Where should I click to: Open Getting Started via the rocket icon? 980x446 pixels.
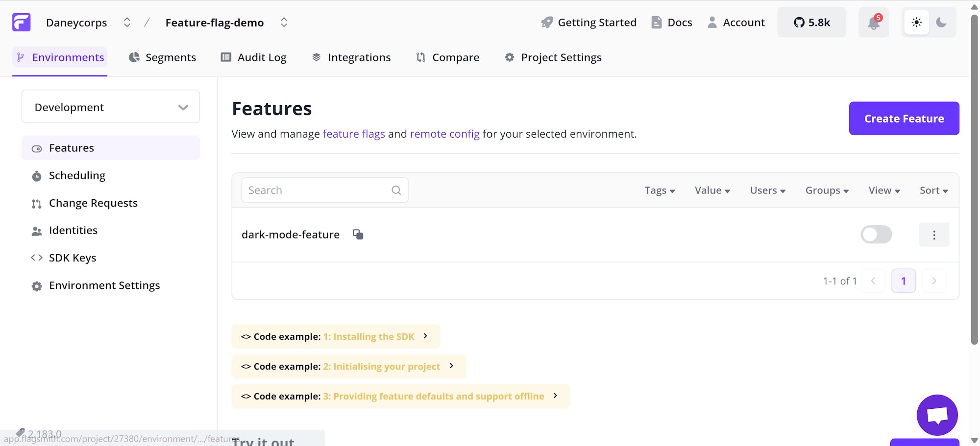588,22
